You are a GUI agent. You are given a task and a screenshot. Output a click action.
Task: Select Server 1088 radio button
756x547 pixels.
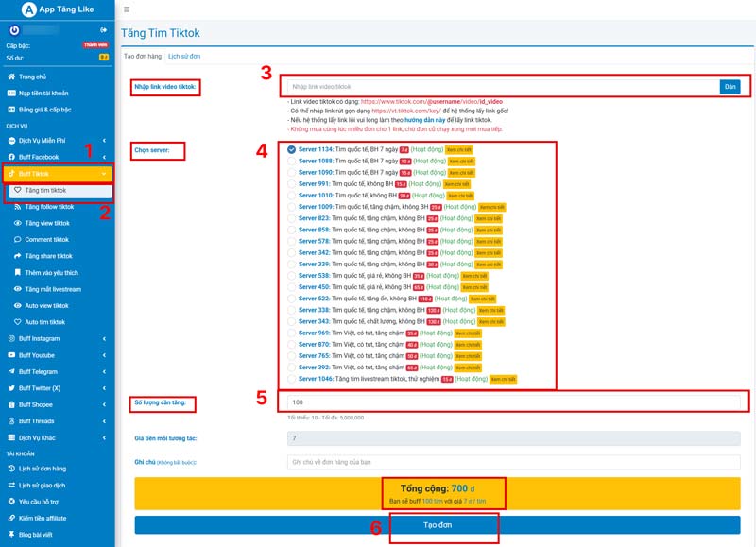[291, 161]
